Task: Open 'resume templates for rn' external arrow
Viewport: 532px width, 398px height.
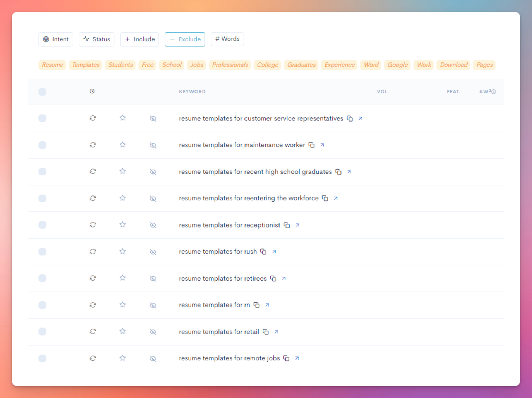Action: (x=267, y=305)
